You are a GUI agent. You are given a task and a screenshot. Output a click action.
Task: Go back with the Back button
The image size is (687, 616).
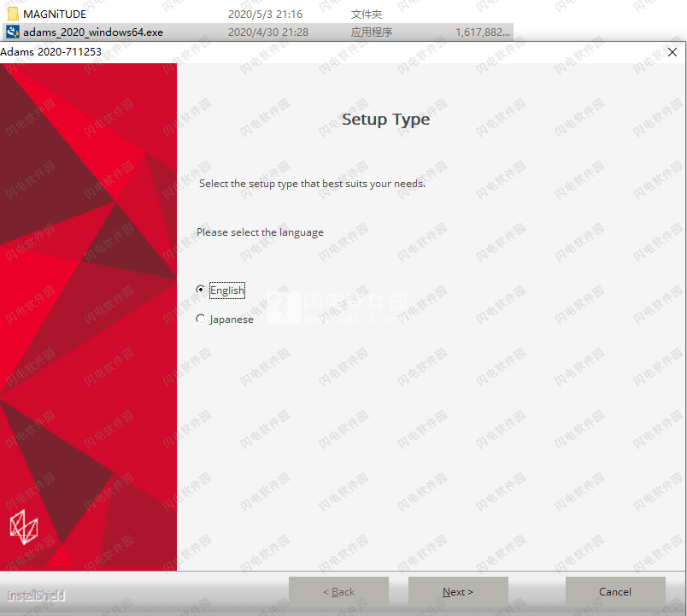pos(338,591)
